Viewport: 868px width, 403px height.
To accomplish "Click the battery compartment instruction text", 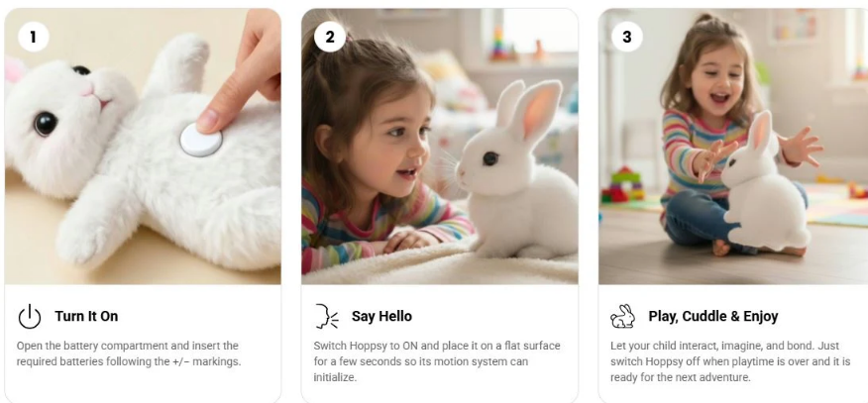I will [x=129, y=353].
